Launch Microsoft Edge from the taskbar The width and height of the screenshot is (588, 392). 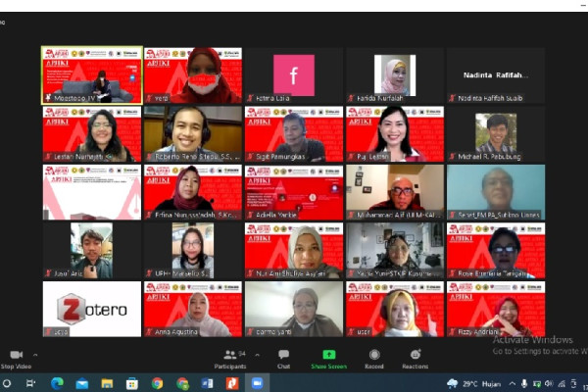tap(57, 383)
